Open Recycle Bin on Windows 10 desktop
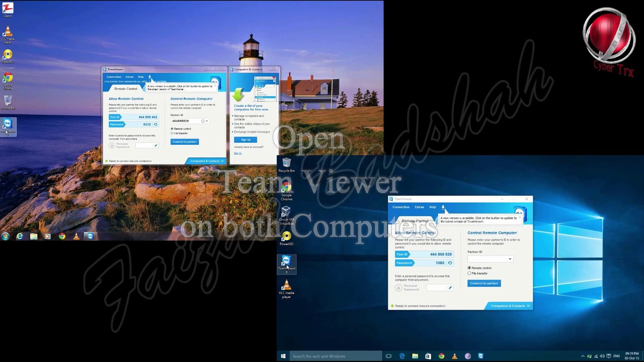 (x=286, y=164)
